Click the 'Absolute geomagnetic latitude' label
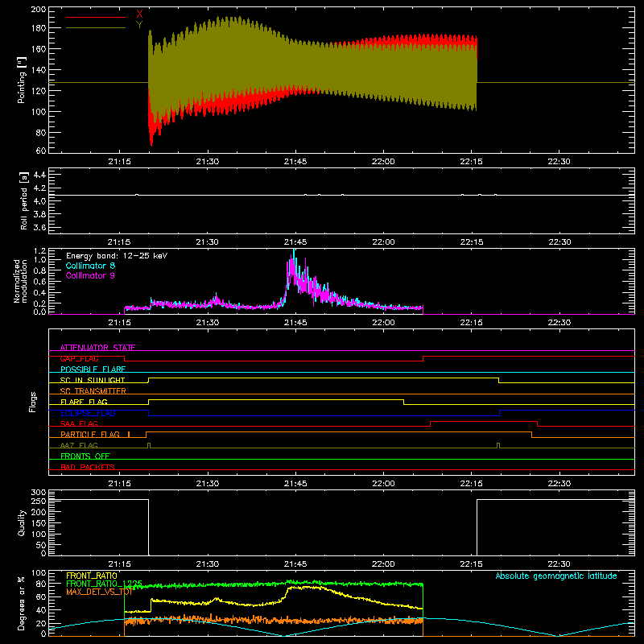The height and width of the screenshot is (644, 644). click(x=556, y=576)
